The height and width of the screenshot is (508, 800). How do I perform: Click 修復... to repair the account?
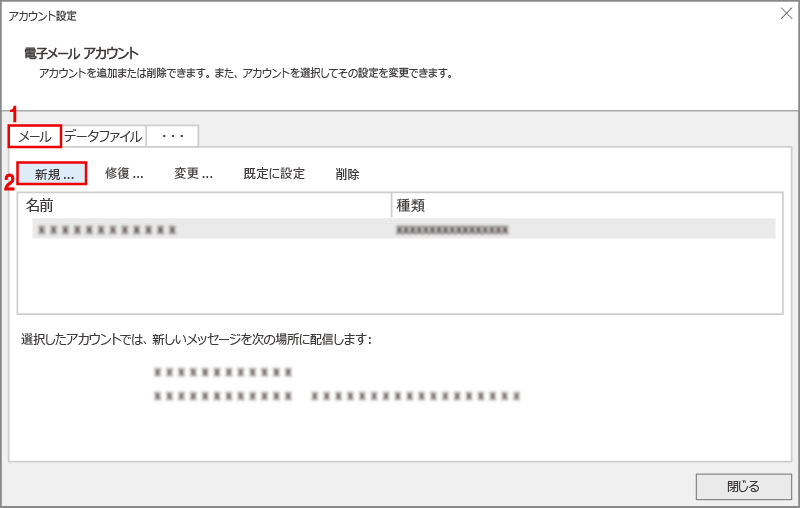124,174
